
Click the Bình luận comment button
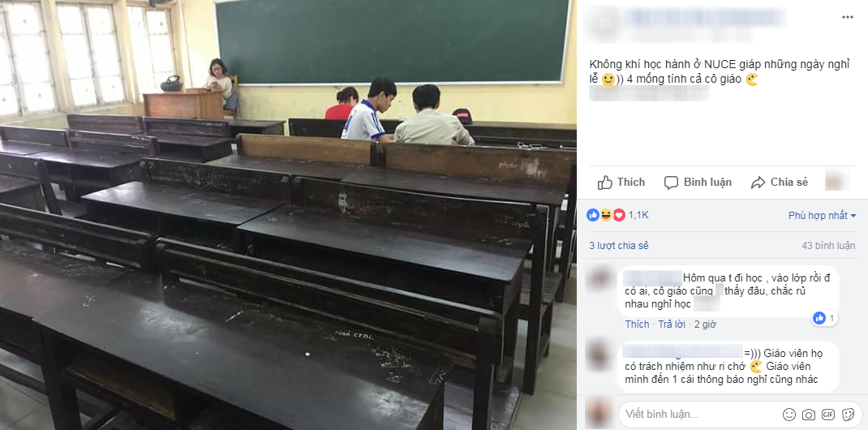(x=698, y=182)
